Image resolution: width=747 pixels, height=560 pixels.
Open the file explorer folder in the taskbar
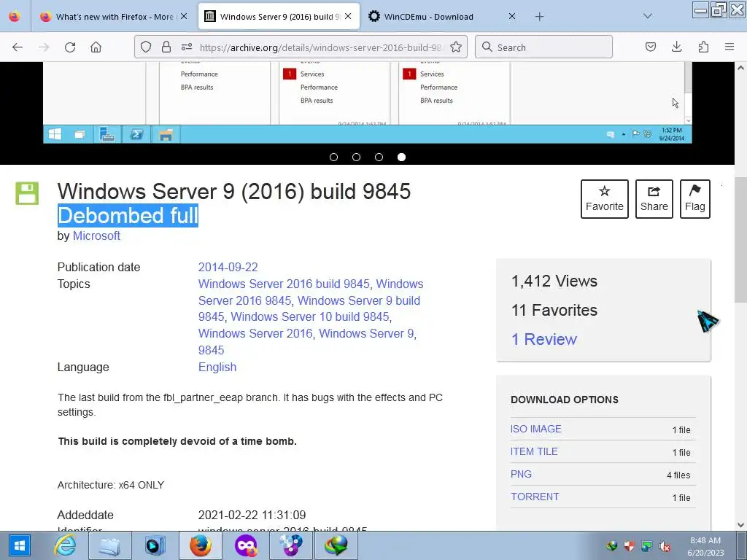(x=109, y=545)
